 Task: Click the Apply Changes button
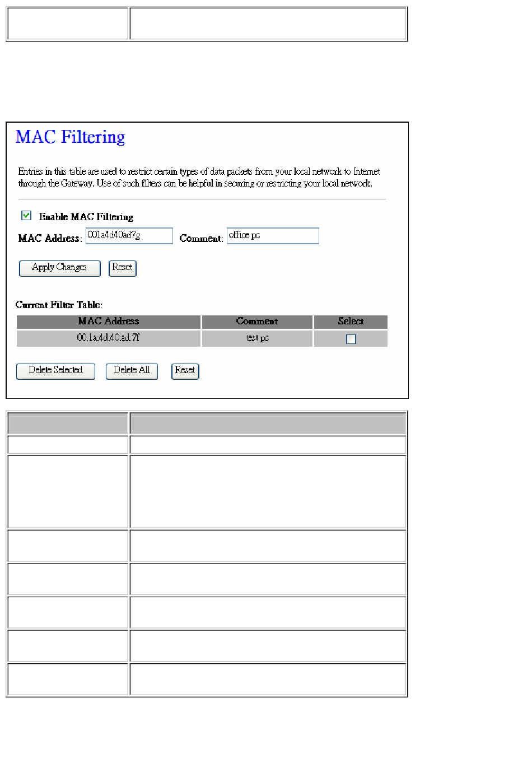tap(59, 268)
